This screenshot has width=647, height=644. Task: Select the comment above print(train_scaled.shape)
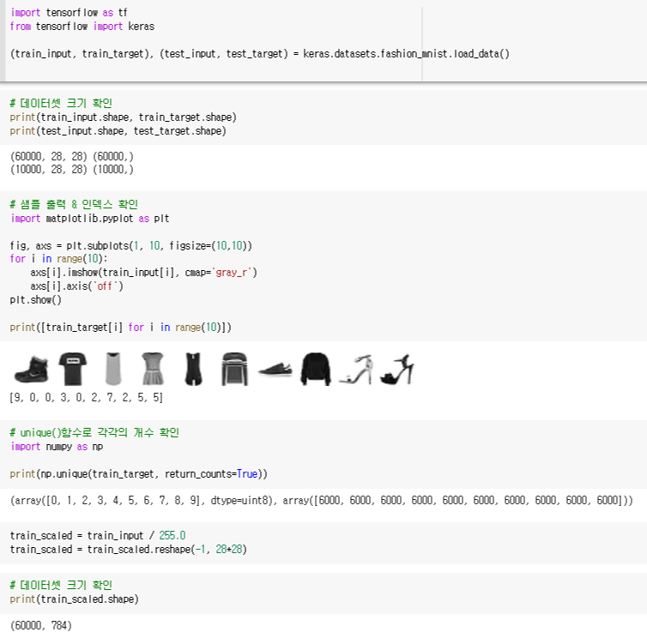click(x=61, y=585)
